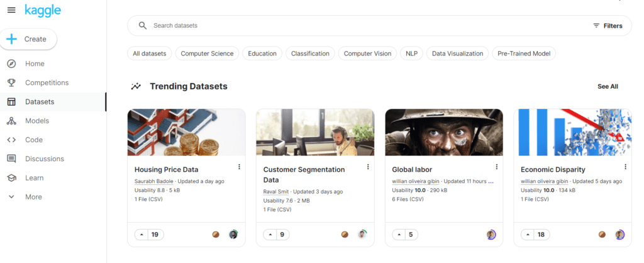Click the Competitions trophy icon
This screenshot has width=644, height=263.
(11, 82)
